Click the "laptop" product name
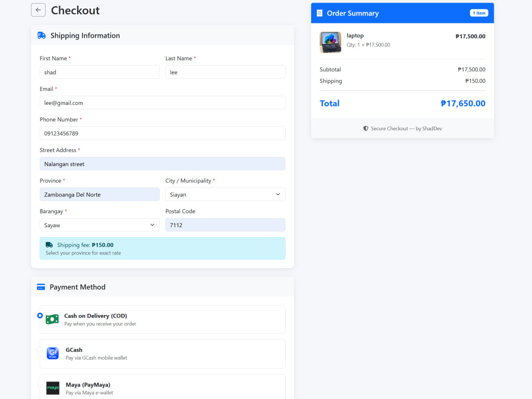Viewport: 532px width, 399px height. pos(355,35)
